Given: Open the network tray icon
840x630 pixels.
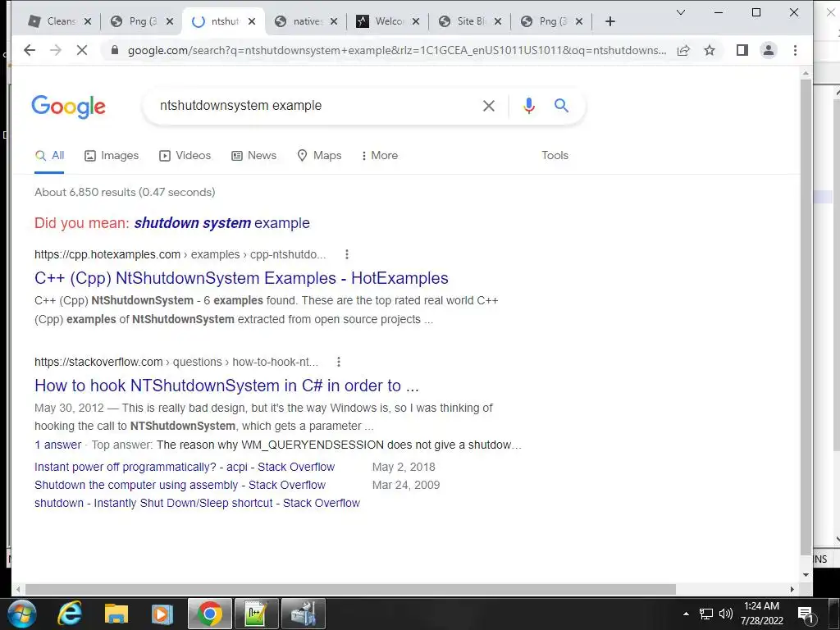Looking at the screenshot, I should tap(706, 614).
